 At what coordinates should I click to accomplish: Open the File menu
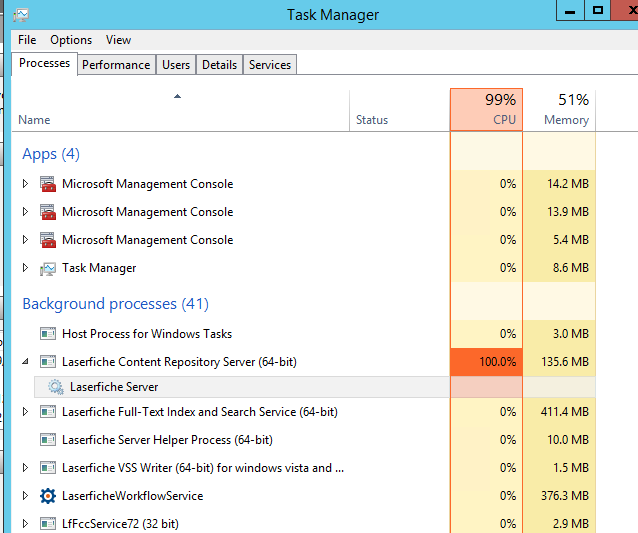(27, 40)
